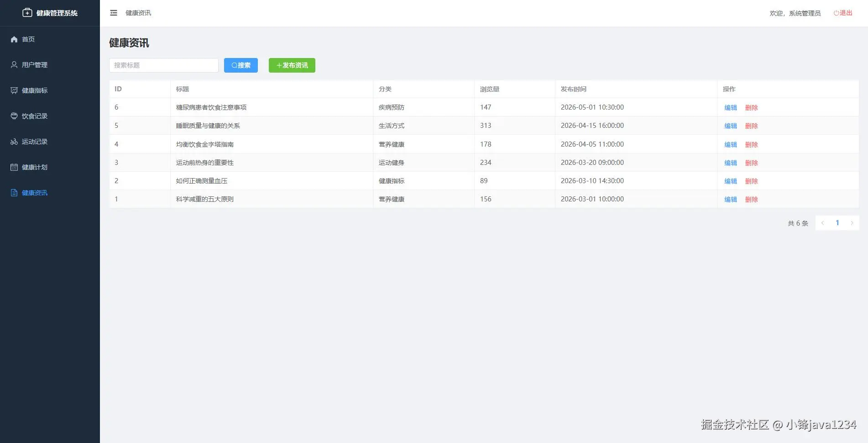Toggle sidebar with the hamburger menu icon
Image resolution: width=868 pixels, height=443 pixels.
(114, 13)
